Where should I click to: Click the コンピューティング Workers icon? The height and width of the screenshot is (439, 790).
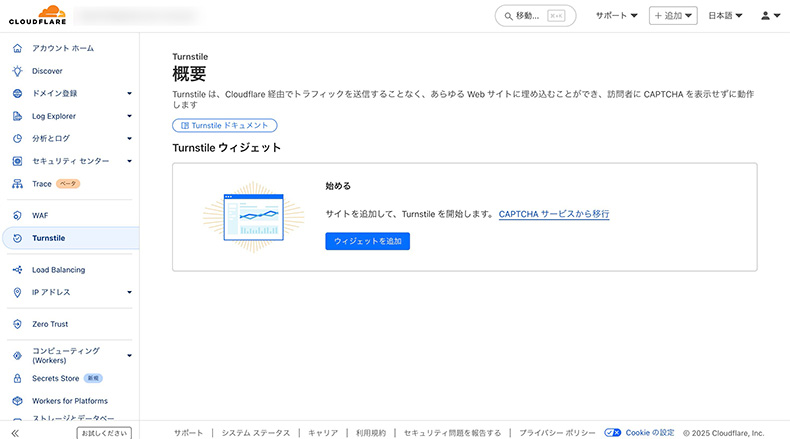coord(17,355)
